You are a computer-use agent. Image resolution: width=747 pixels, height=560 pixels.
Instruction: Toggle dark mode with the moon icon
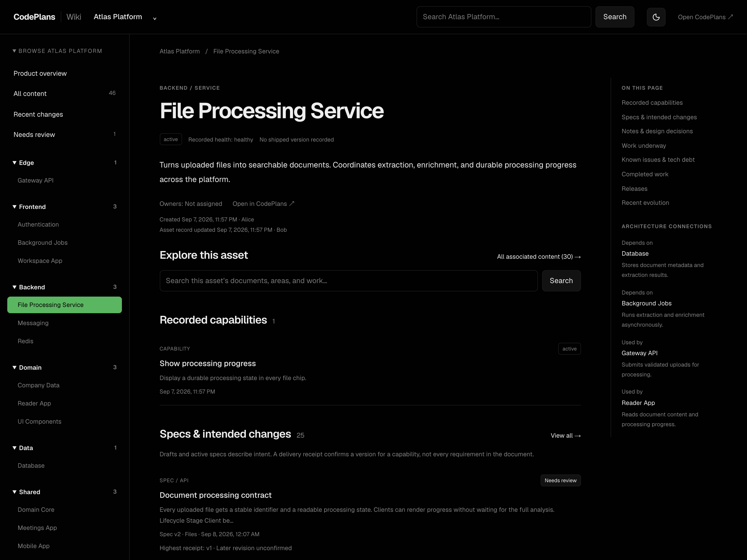tap(656, 17)
